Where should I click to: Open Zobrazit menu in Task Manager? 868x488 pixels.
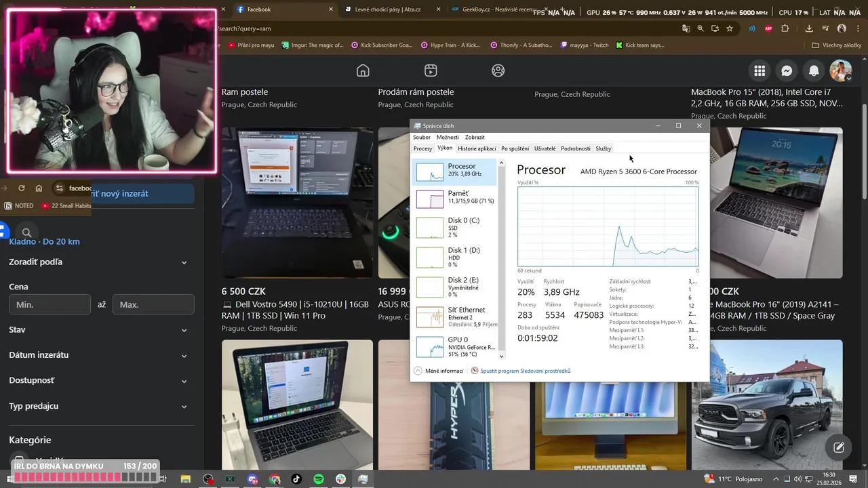(475, 137)
